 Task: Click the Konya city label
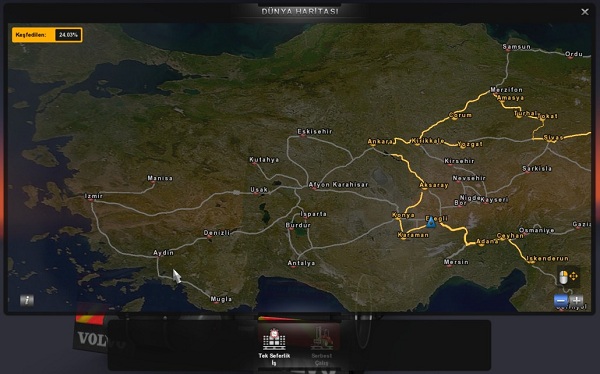click(403, 215)
